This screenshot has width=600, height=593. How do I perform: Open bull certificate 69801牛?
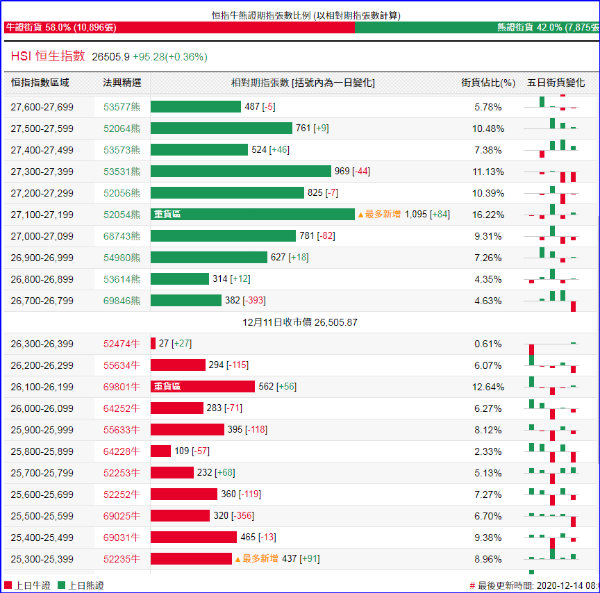click(122, 387)
